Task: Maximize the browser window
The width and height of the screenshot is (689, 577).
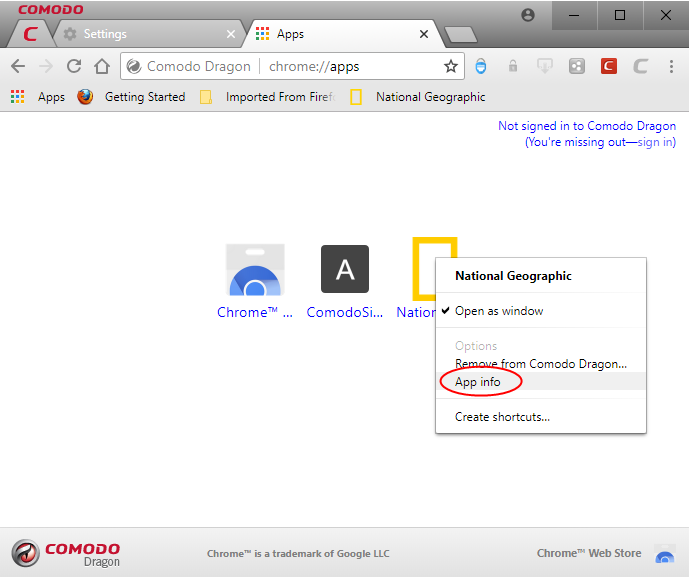Action: click(x=620, y=15)
